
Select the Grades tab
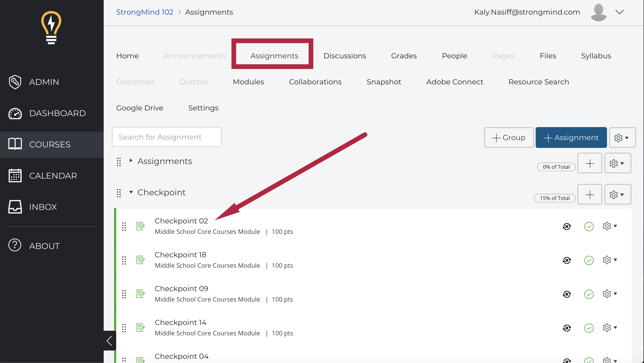pos(404,55)
